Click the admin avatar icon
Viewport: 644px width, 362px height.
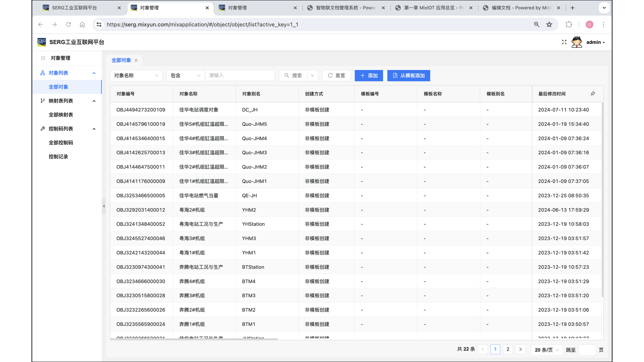point(577,42)
